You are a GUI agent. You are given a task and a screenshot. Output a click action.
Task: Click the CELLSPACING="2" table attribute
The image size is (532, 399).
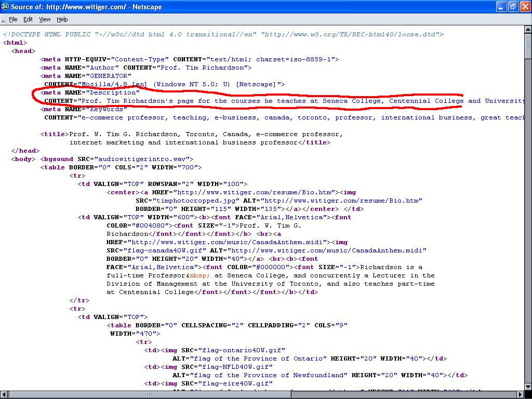pyautogui.click(x=212, y=325)
